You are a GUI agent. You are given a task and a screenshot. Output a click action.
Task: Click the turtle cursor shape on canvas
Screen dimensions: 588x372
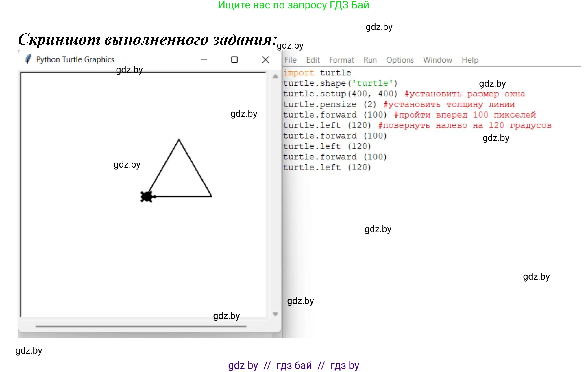pos(147,197)
